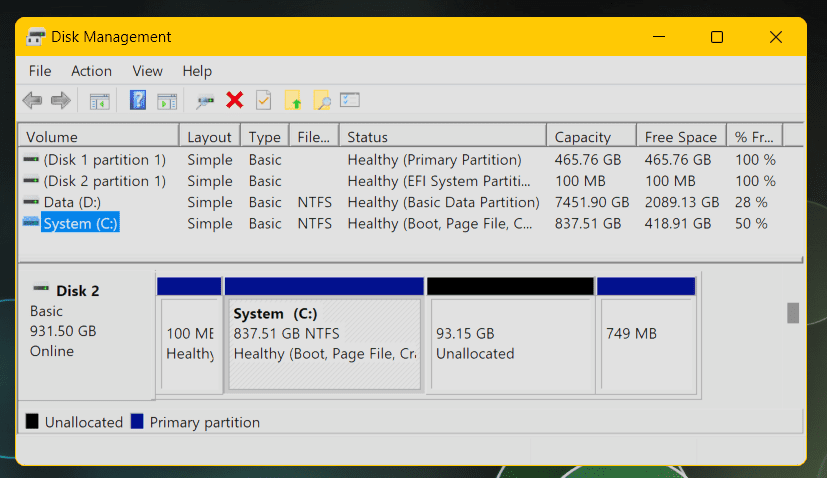Image resolution: width=827 pixels, height=478 pixels.
Task: Click the drive icon beside System (C:)
Action: coord(31,222)
